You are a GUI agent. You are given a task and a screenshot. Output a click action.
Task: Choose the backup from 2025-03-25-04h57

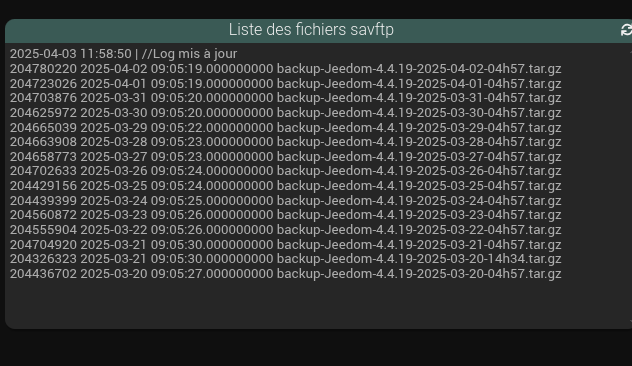click(x=285, y=186)
